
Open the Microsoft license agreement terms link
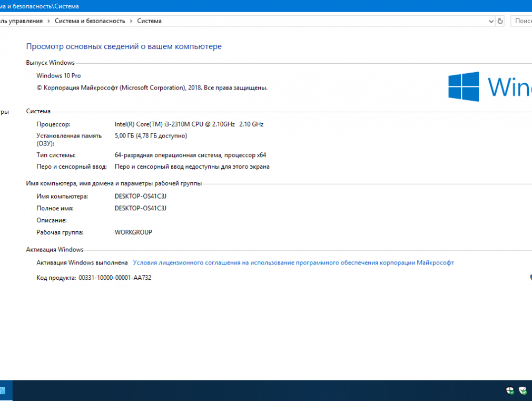coord(293,262)
